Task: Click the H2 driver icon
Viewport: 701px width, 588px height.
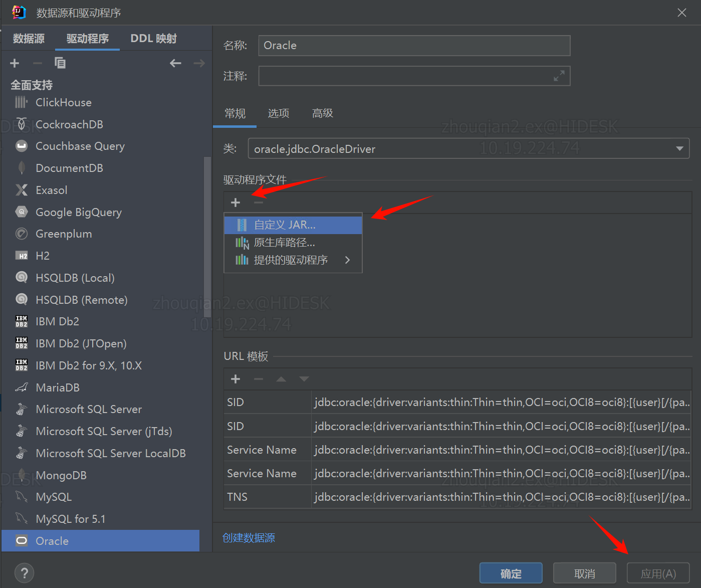Action: tap(21, 256)
